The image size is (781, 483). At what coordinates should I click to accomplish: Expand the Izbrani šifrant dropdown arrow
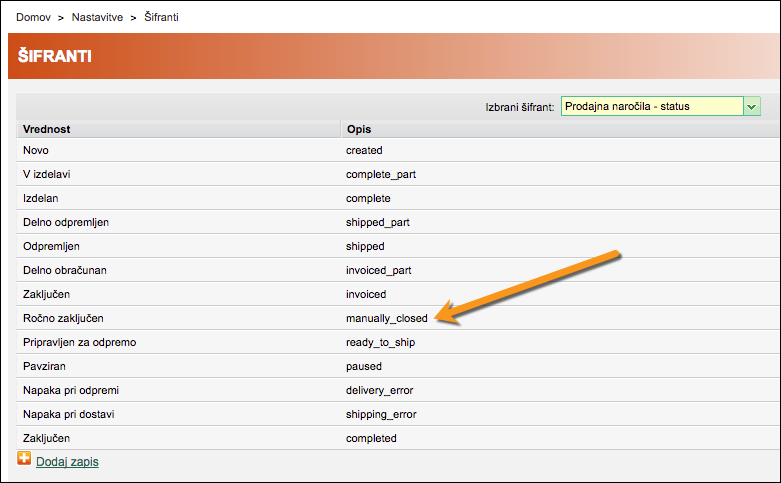click(752, 107)
